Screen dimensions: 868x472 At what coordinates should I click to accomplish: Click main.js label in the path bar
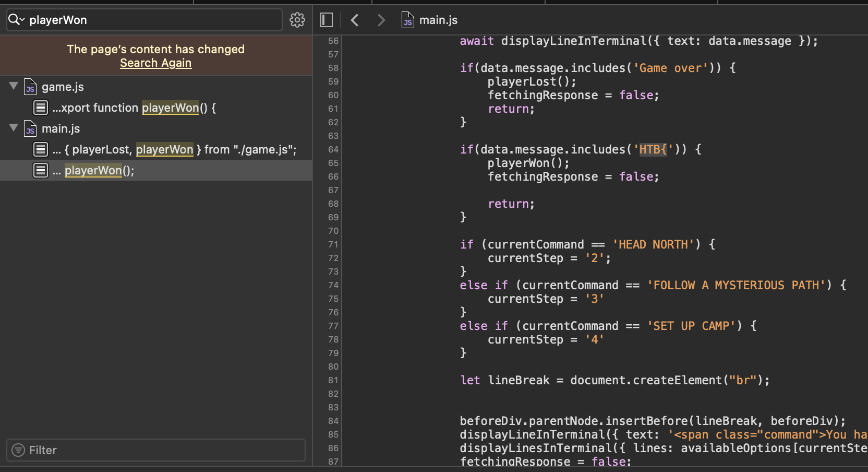438,20
